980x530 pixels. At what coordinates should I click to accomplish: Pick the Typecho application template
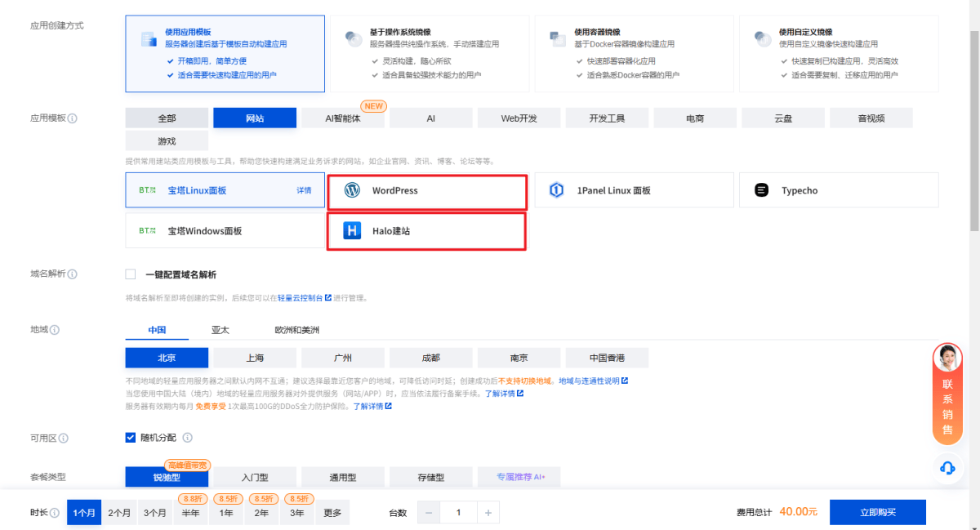tap(840, 191)
